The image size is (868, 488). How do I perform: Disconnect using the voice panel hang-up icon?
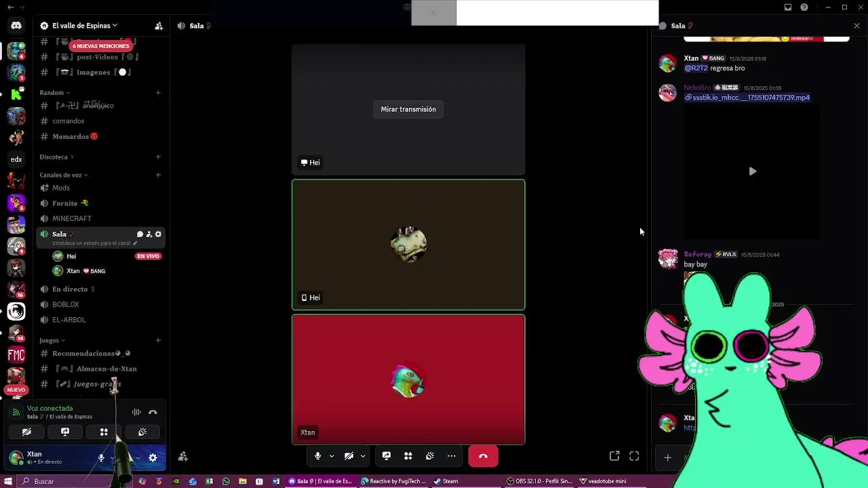tap(153, 412)
